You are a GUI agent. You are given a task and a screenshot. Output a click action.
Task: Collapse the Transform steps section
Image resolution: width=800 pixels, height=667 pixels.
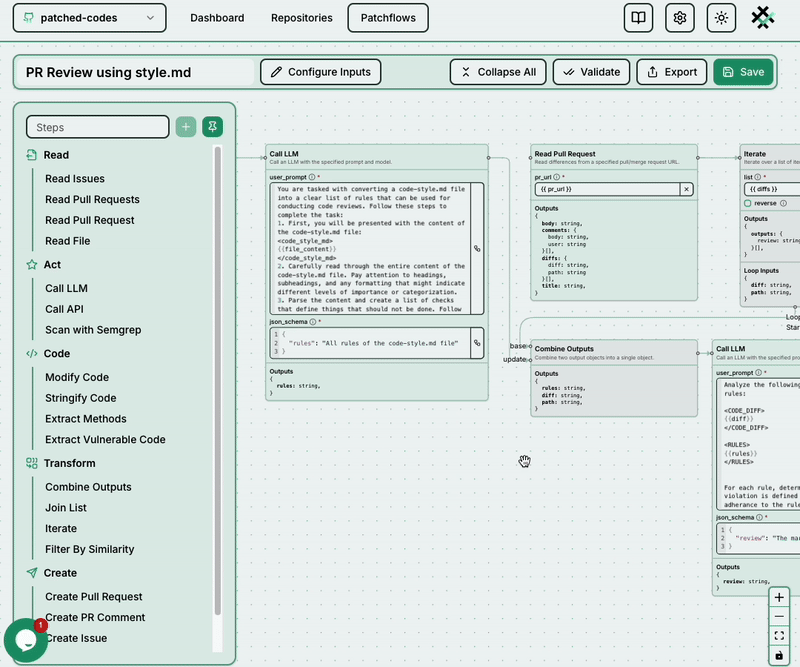pos(69,463)
